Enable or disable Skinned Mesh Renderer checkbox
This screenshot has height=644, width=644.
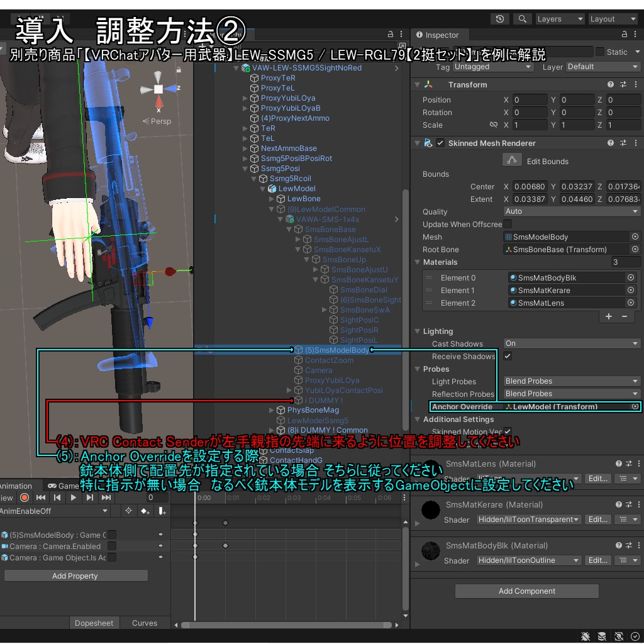click(440, 143)
